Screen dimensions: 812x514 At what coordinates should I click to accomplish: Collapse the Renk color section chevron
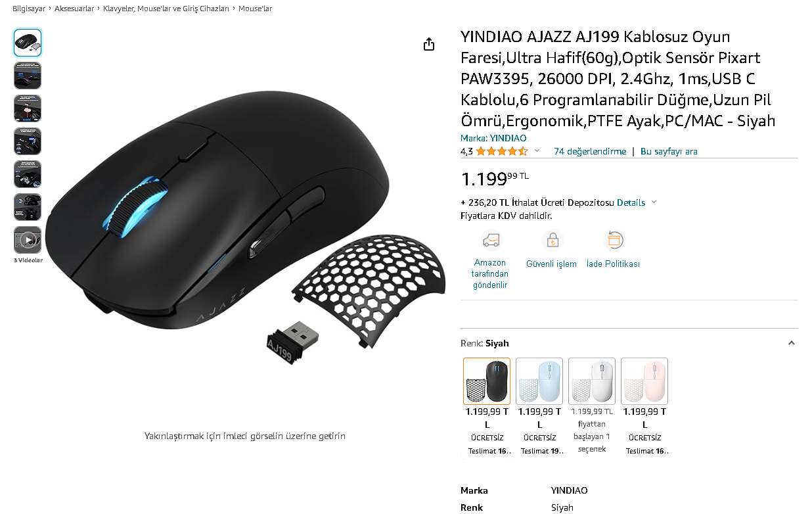click(x=792, y=343)
